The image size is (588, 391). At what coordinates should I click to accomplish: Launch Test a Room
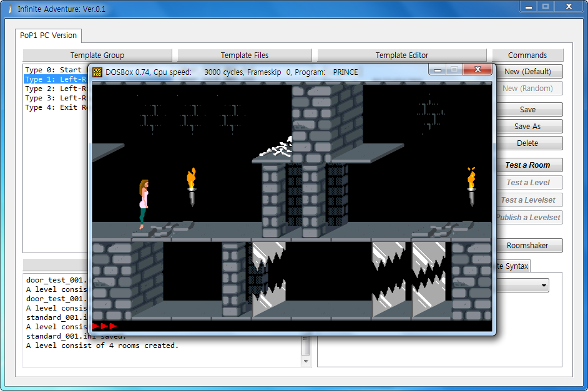point(527,165)
